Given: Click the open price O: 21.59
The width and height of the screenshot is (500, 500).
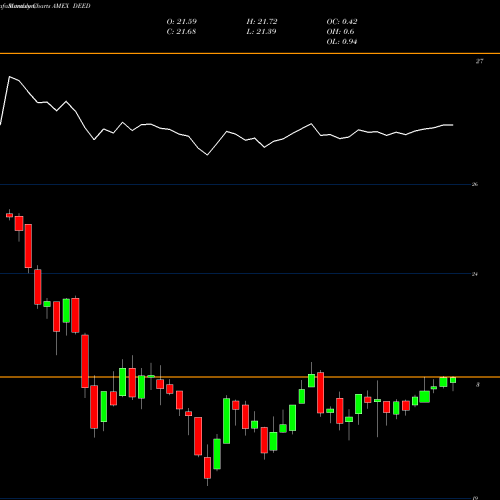Looking at the screenshot, I should (x=182, y=22).
